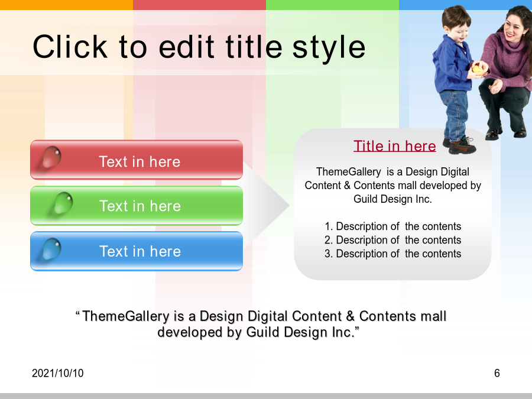
Task: Select '1. Description of the contents' line
Action: click(392, 226)
